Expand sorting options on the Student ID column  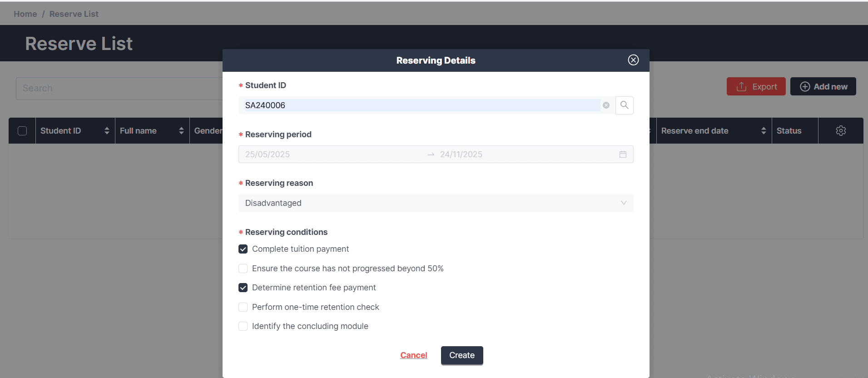[x=107, y=130]
